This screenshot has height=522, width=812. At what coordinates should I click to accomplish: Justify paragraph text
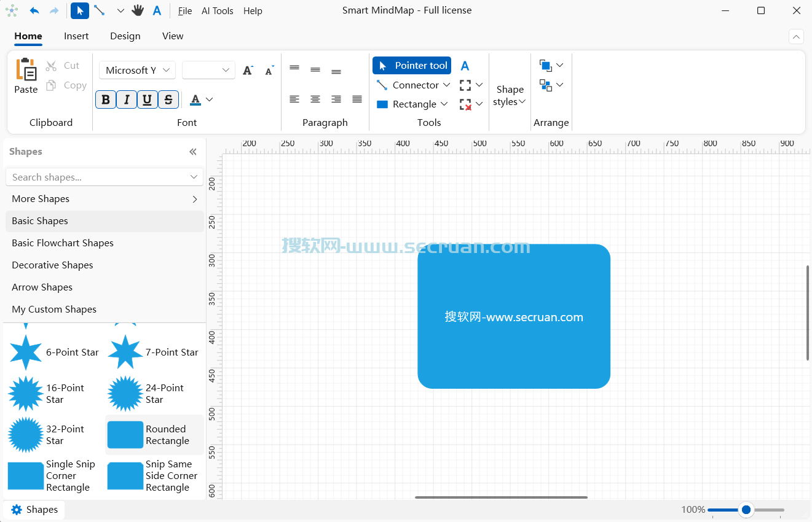[357, 99]
